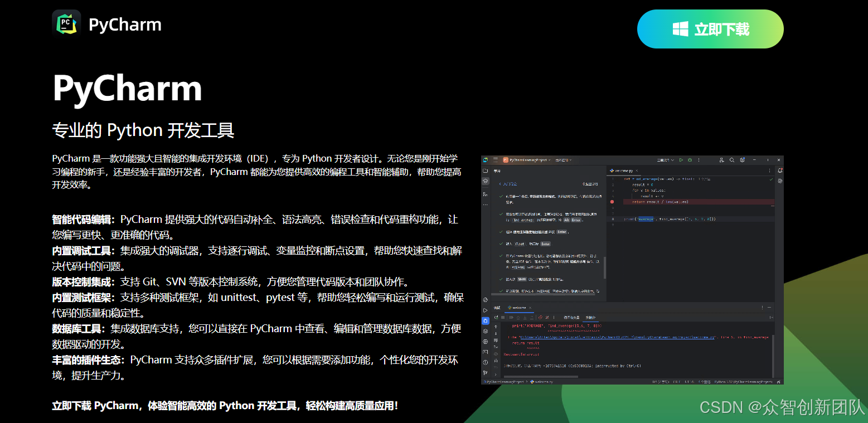Open the 当前文件 run configuration dropdown
Viewport: 868px width, 423px height.
point(668,160)
